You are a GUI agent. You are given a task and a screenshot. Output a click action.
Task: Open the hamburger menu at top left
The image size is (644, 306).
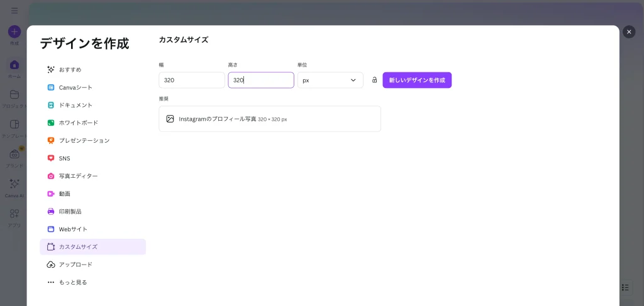tap(14, 11)
